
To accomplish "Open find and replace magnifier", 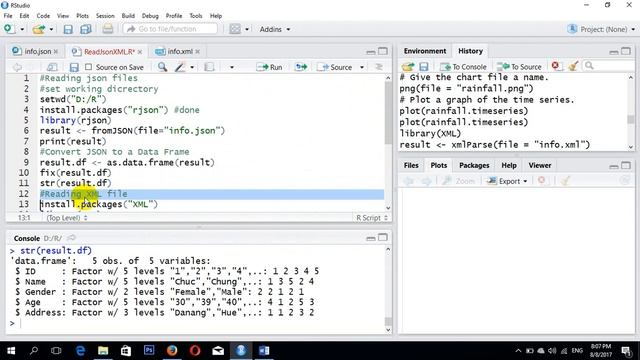I will (x=162, y=67).
